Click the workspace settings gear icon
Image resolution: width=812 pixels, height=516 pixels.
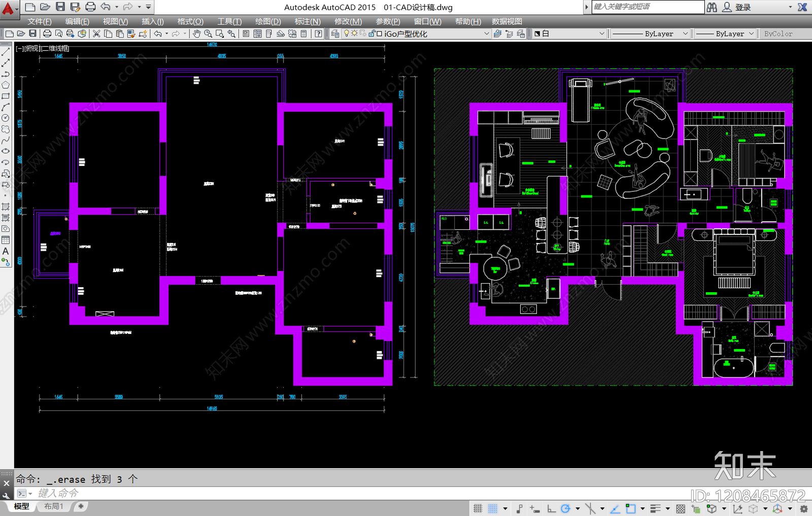pos(804,508)
